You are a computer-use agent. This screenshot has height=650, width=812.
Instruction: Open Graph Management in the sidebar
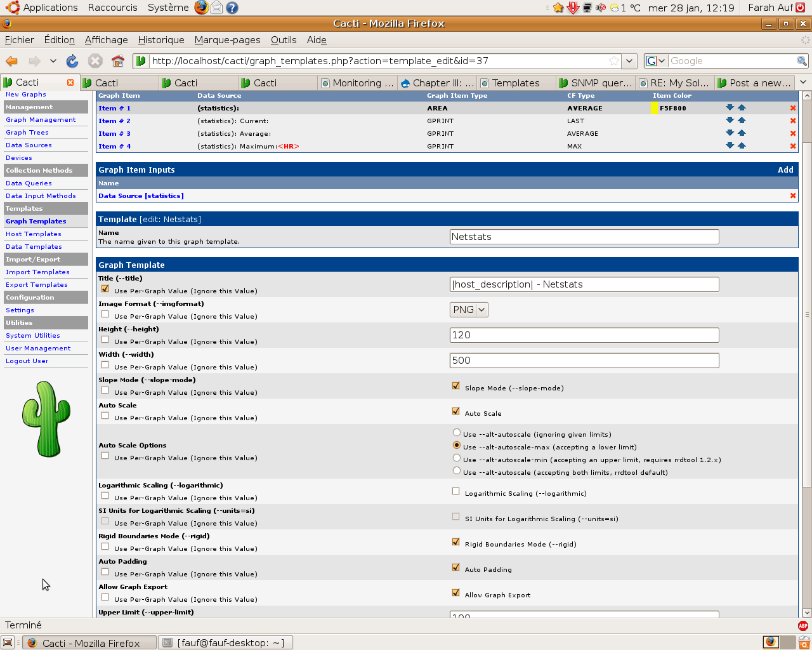[x=41, y=120]
